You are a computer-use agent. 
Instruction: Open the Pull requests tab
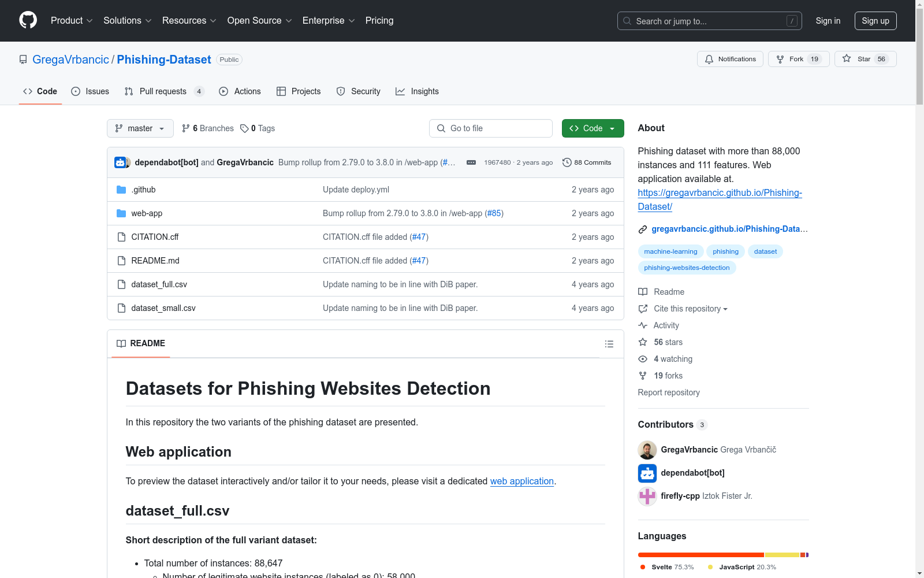pos(164,91)
